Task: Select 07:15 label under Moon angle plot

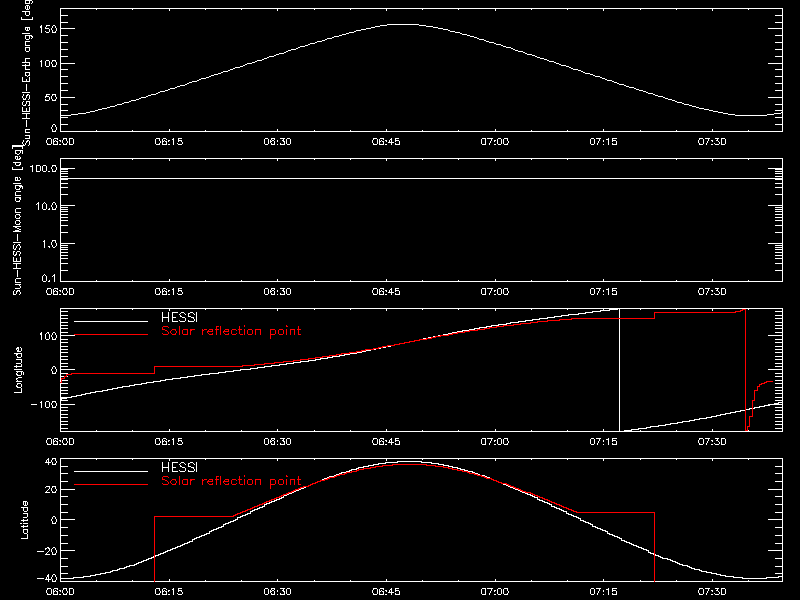Action: [604, 291]
